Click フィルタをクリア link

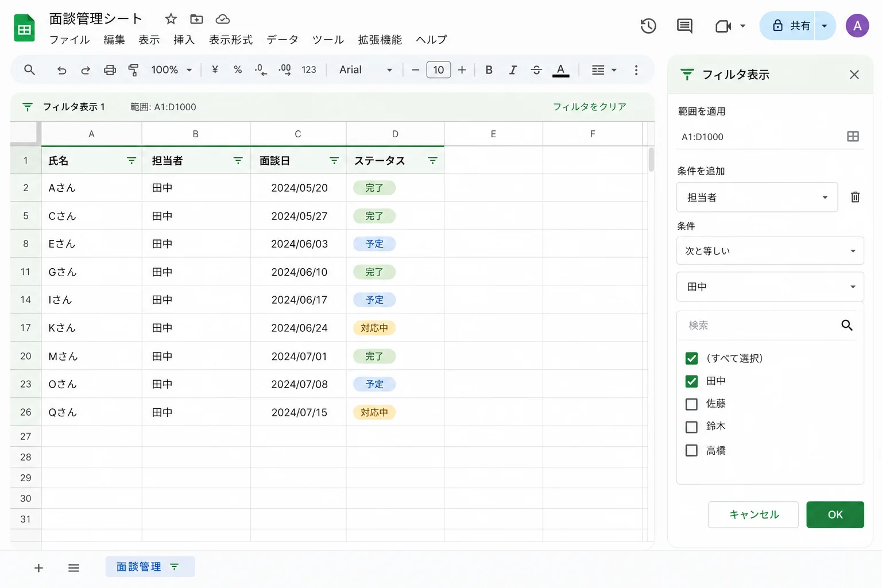pos(590,107)
